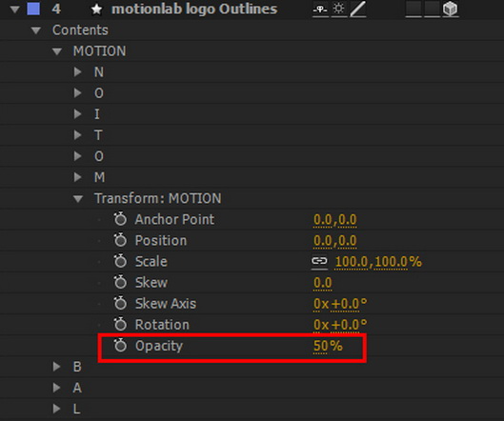Click the layer label color swatch
504x421 pixels.
[33, 9]
